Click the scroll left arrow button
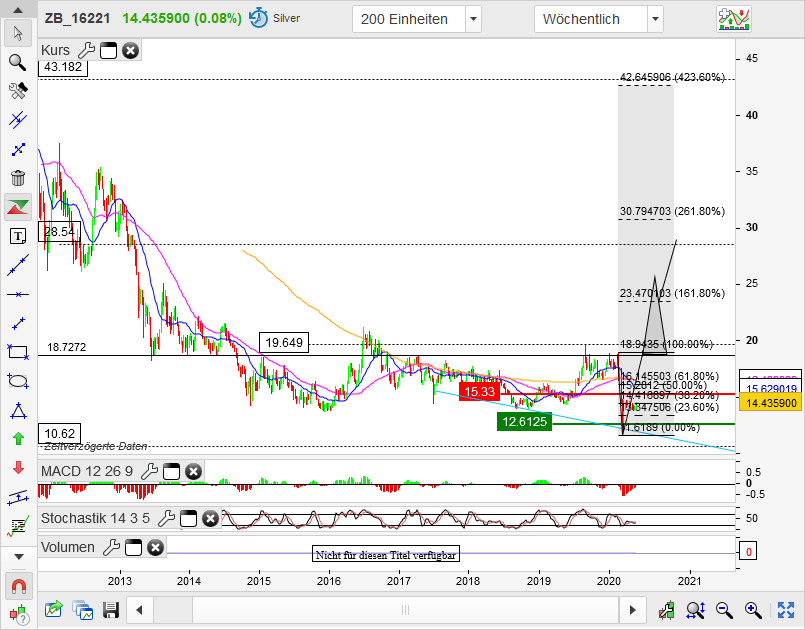The width and height of the screenshot is (805, 630). 139,610
